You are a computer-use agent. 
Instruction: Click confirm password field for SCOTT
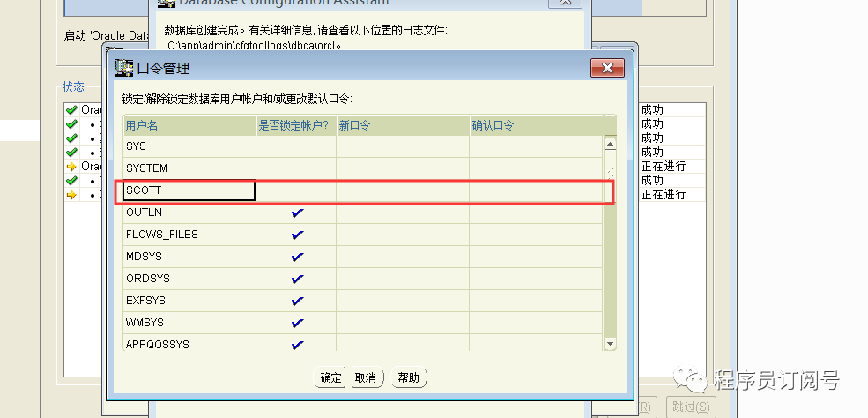(536, 190)
